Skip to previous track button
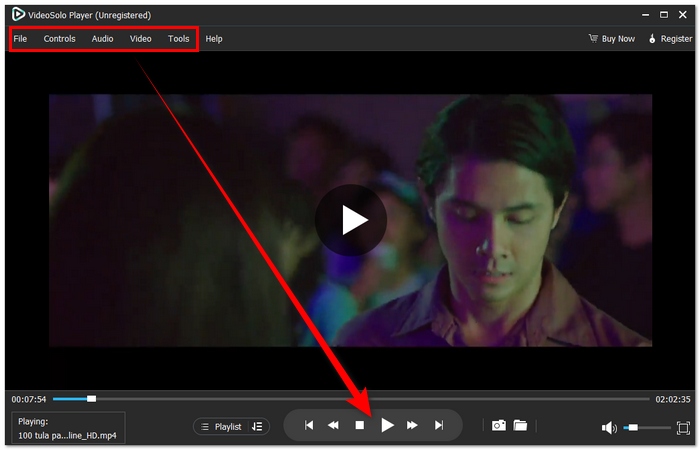The height and width of the screenshot is (450, 700). (x=308, y=425)
